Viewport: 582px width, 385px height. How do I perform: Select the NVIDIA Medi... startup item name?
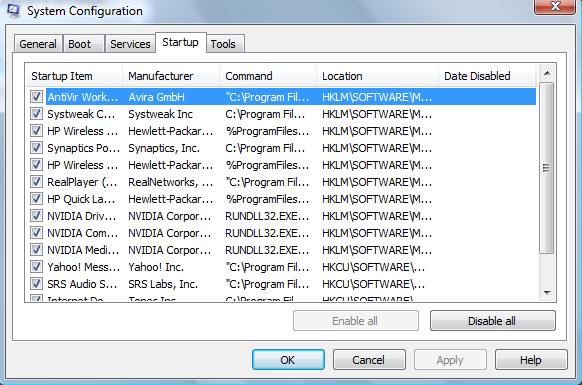83,250
